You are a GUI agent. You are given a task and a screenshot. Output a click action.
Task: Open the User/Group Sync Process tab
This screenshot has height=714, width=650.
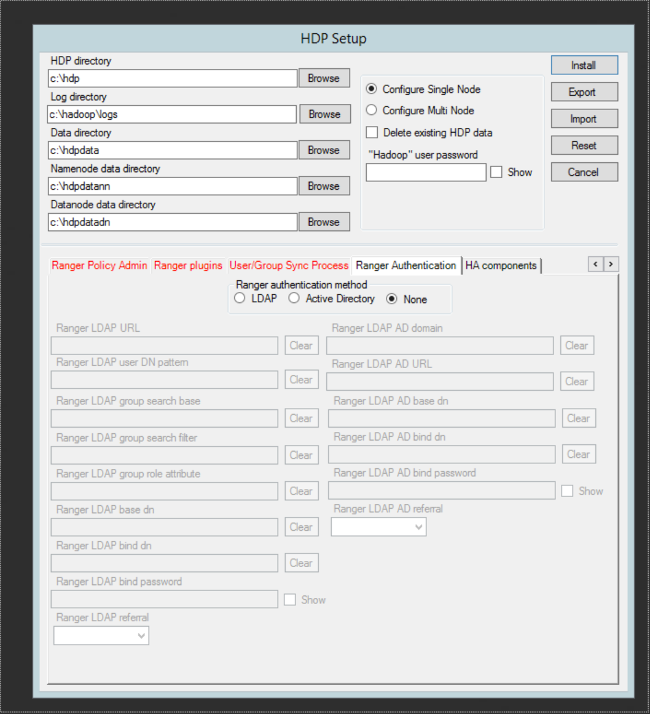289,265
